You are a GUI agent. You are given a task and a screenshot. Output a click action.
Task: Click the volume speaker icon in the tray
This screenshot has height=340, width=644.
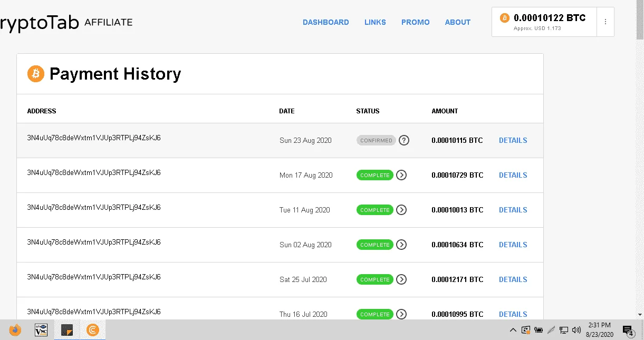[x=576, y=331]
